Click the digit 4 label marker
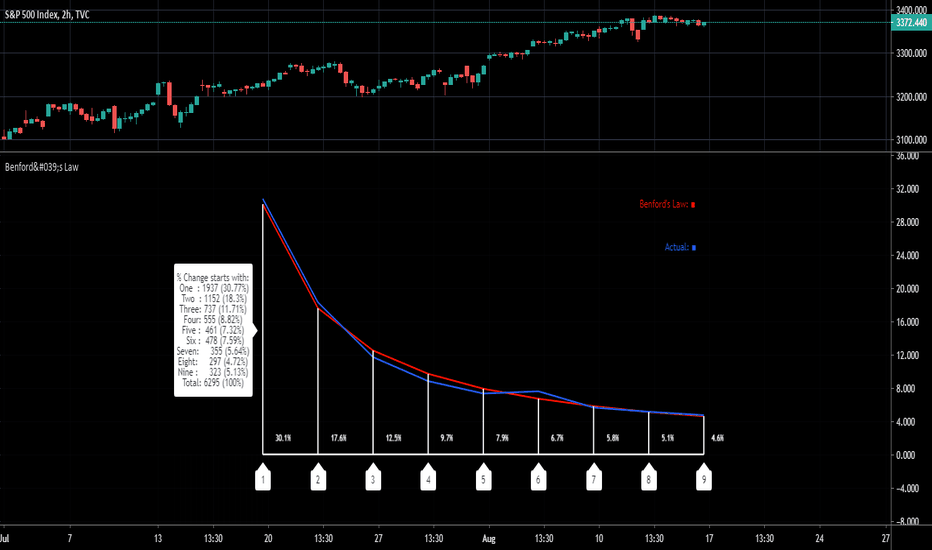Screen dimensions: 932x550 pos(428,477)
